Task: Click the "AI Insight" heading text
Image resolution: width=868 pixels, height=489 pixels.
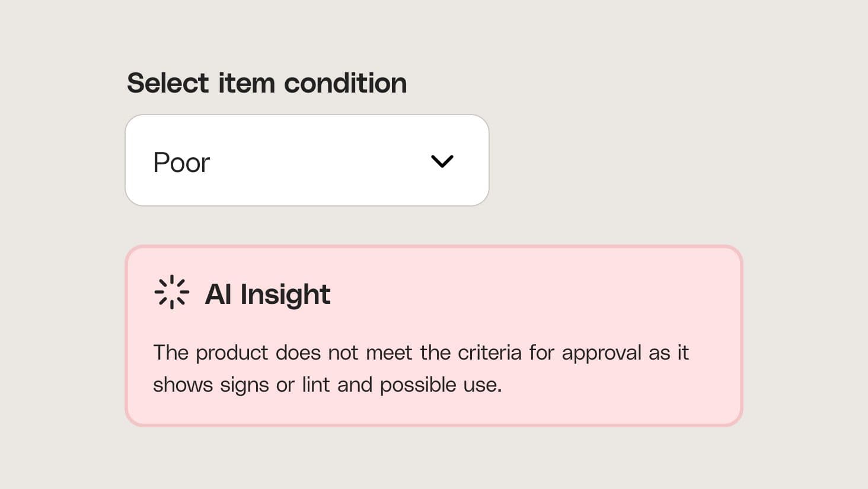Action: tap(267, 294)
